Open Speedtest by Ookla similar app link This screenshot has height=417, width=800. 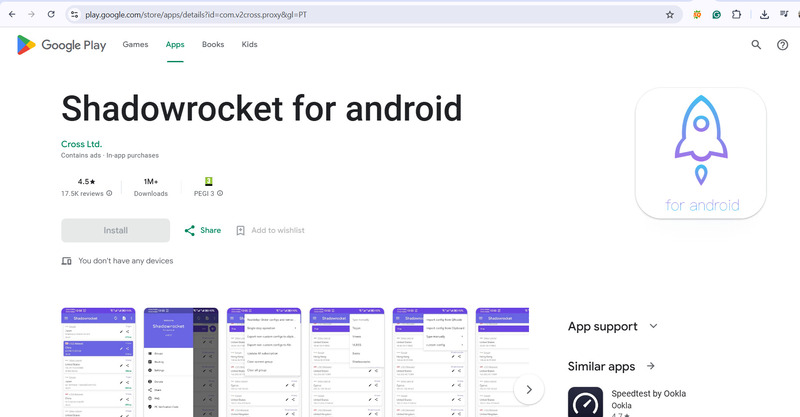tap(648, 394)
